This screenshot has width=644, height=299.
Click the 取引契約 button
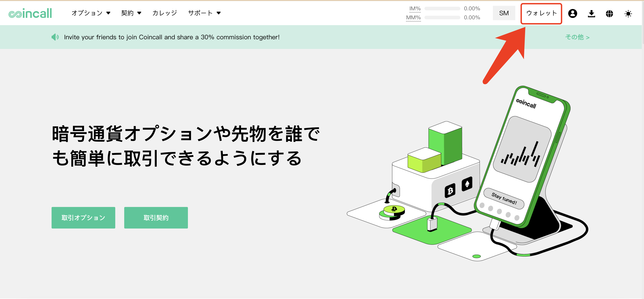(156, 218)
